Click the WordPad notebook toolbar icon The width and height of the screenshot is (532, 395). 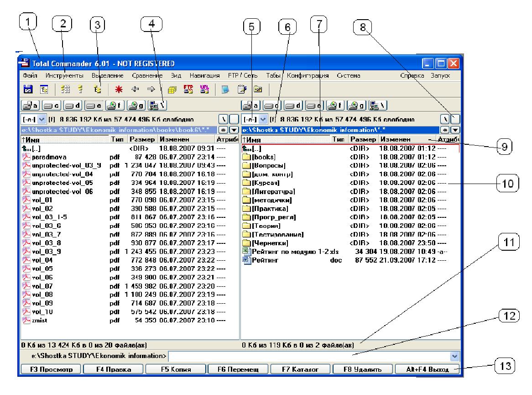click(x=242, y=90)
